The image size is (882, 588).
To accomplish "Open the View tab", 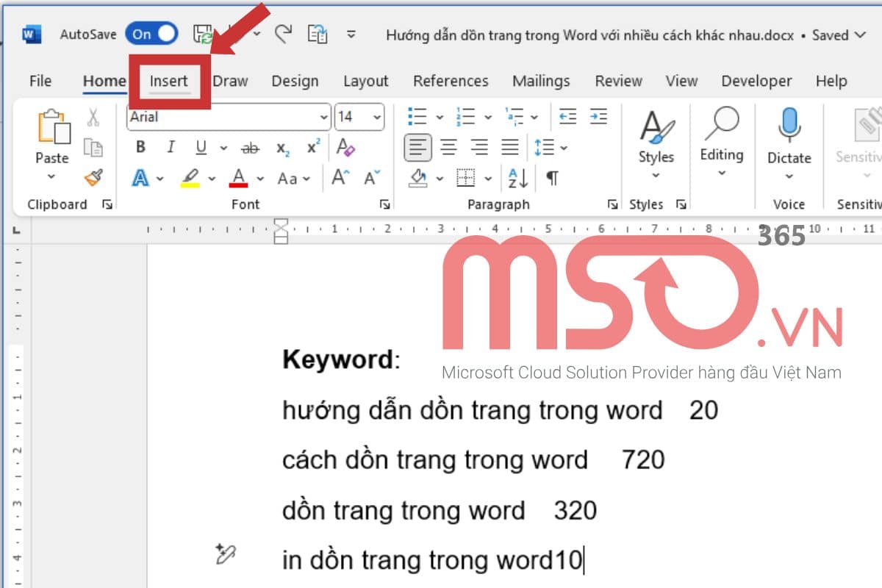I will point(681,81).
